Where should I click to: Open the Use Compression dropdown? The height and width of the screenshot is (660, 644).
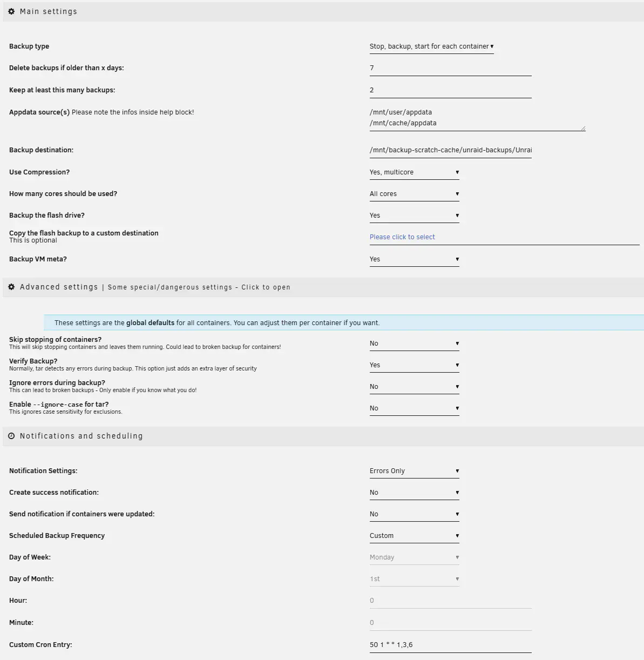(x=413, y=172)
